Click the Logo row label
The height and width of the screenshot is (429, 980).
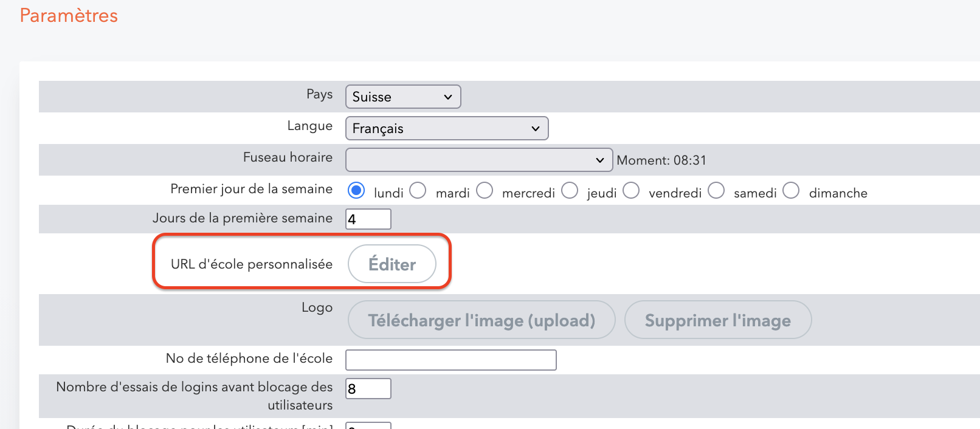coord(317,307)
